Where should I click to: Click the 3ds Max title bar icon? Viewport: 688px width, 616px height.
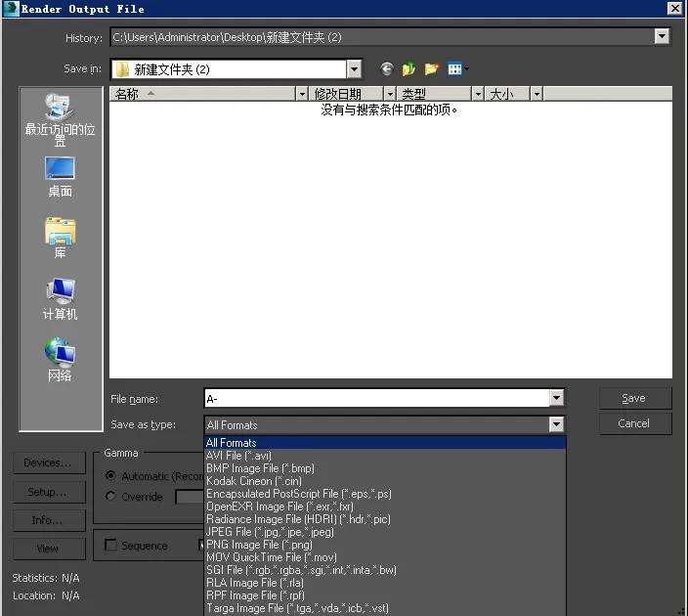[12, 9]
